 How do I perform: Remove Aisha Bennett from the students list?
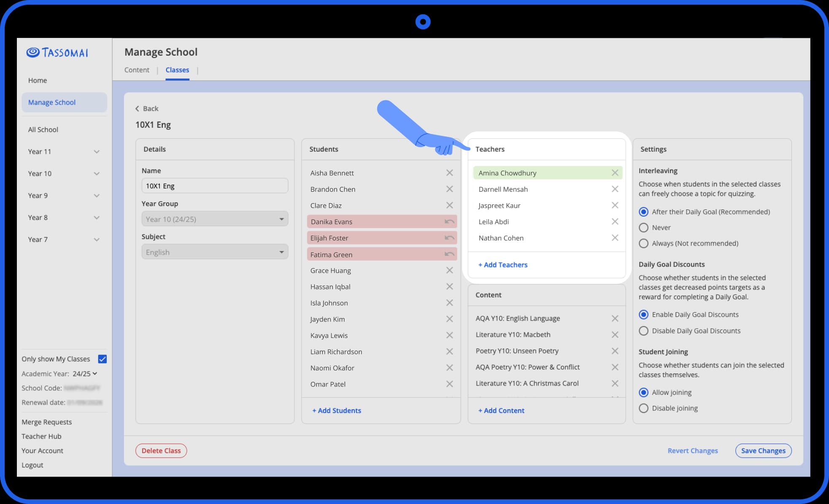pos(449,173)
